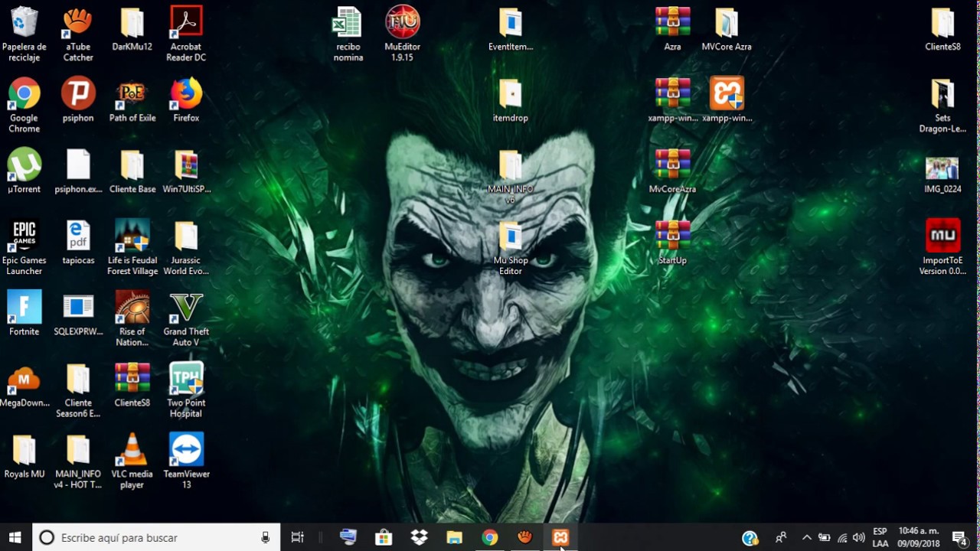Switch the ESP LAA input language
Viewport: 980px width, 551px height.
pos(880,538)
